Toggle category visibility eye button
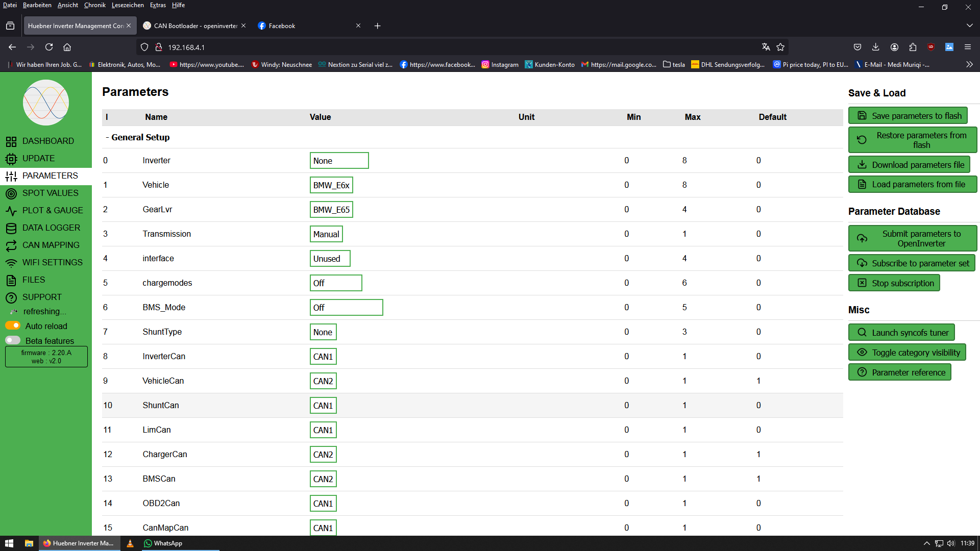Viewport: 980px width, 551px height. click(x=907, y=353)
